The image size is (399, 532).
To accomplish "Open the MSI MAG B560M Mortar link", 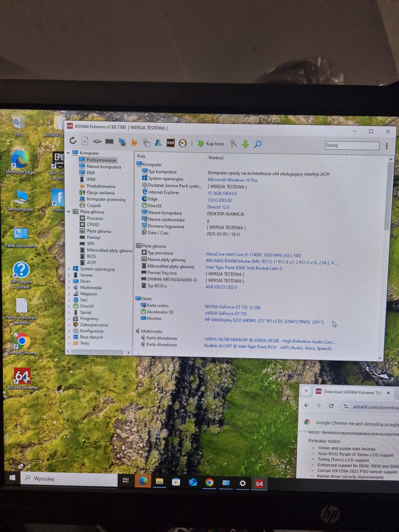I will point(272,262).
